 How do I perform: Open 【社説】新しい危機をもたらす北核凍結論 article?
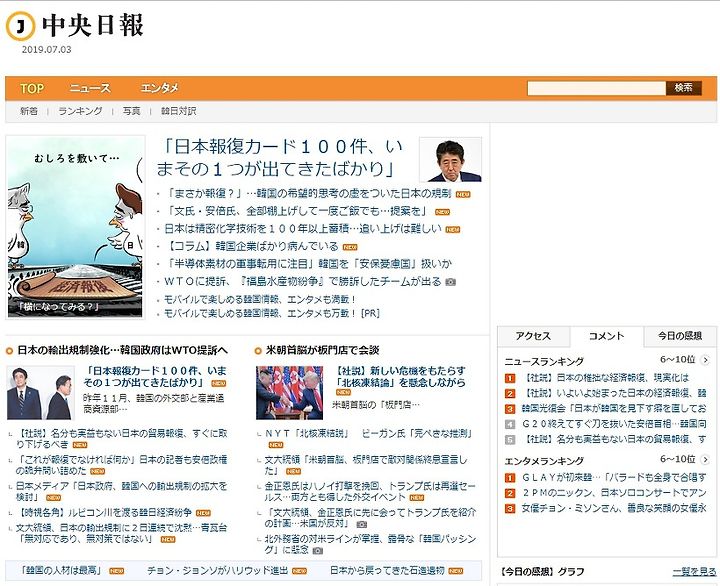pos(399,377)
